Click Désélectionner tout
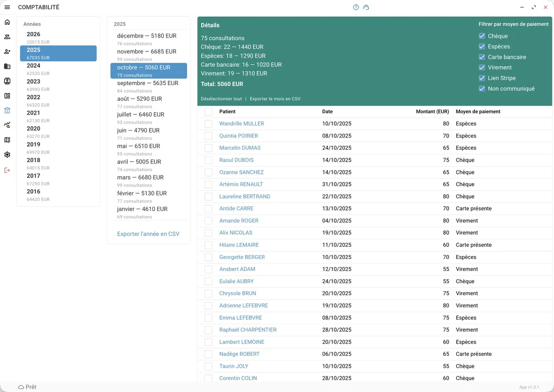This screenshot has height=392, width=554. point(221,99)
